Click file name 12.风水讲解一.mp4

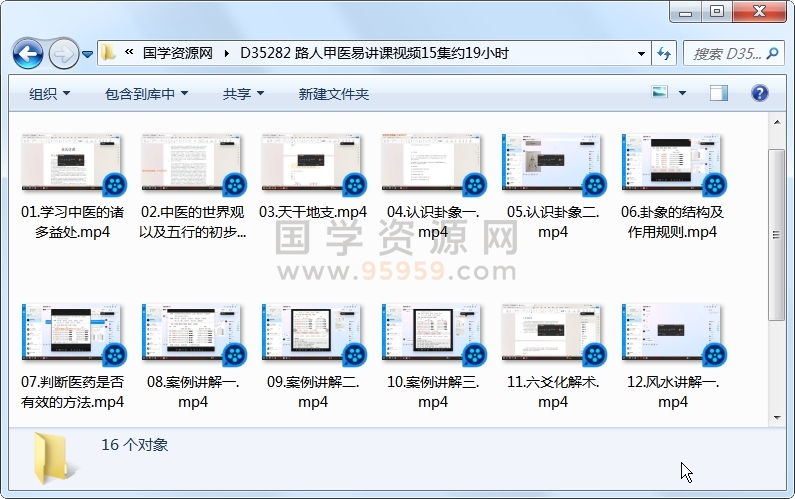coord(673,391)
